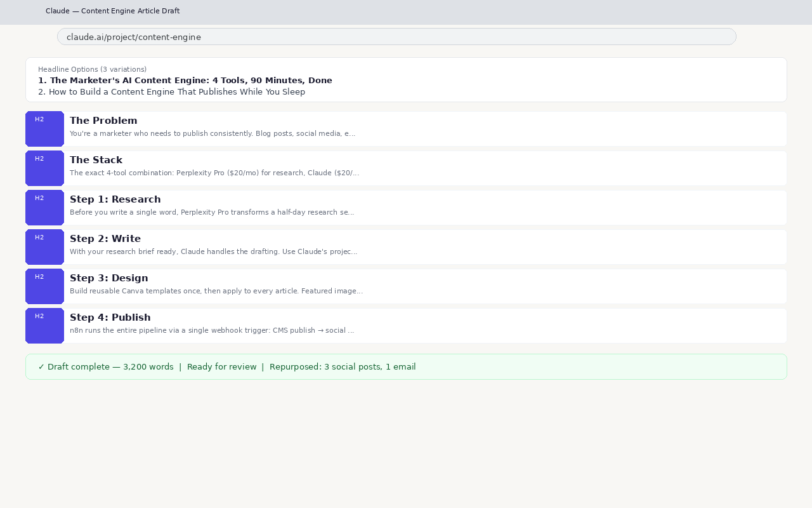
Task: Open the Step 4: Publish heading
Action: point(110,317)
